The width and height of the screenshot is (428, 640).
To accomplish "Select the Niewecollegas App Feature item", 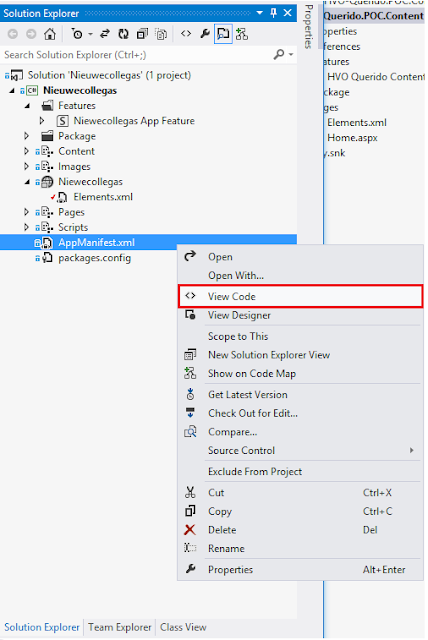I will [x=134, y=121].
